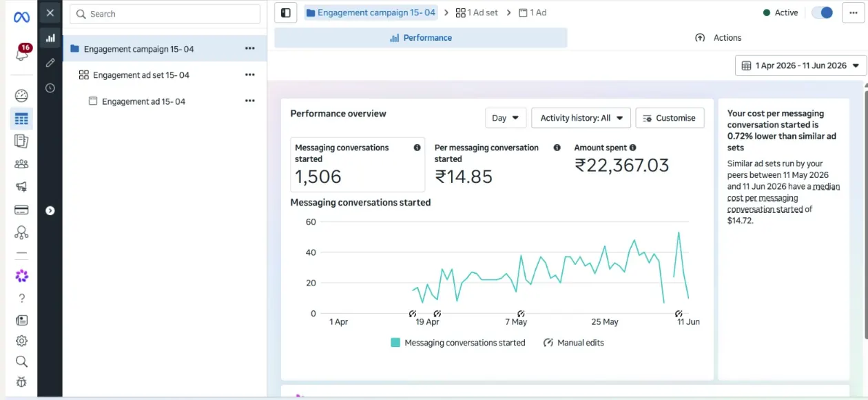The image size is (868, 400).
Task: Go to the 1 Ad set breadcrumb
Action: point(477,12)
